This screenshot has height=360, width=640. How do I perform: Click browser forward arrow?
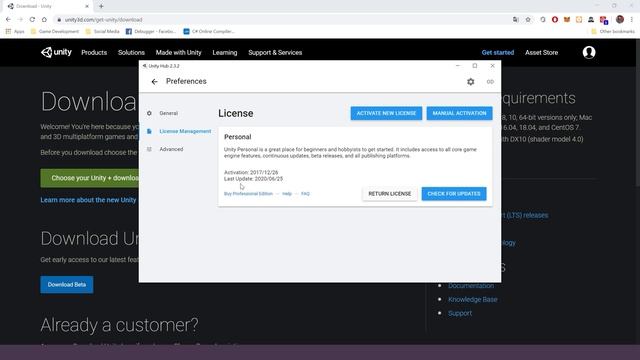[20, 19]
